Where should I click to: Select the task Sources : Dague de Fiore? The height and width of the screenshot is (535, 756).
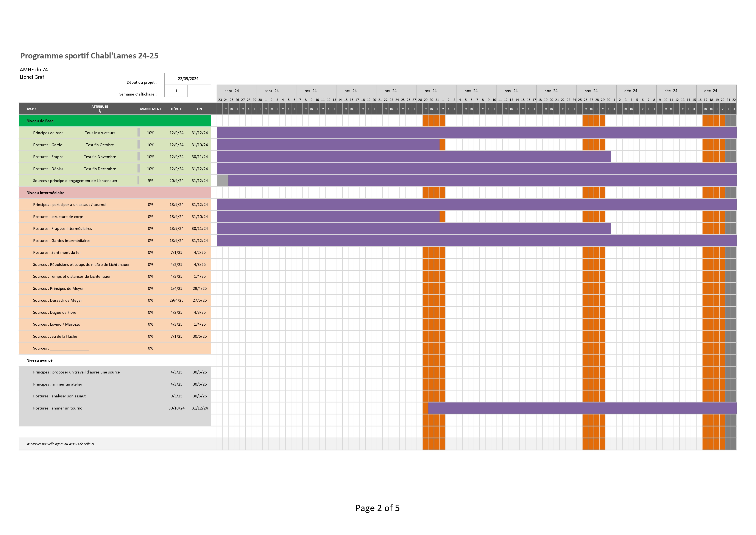point(55,312)
